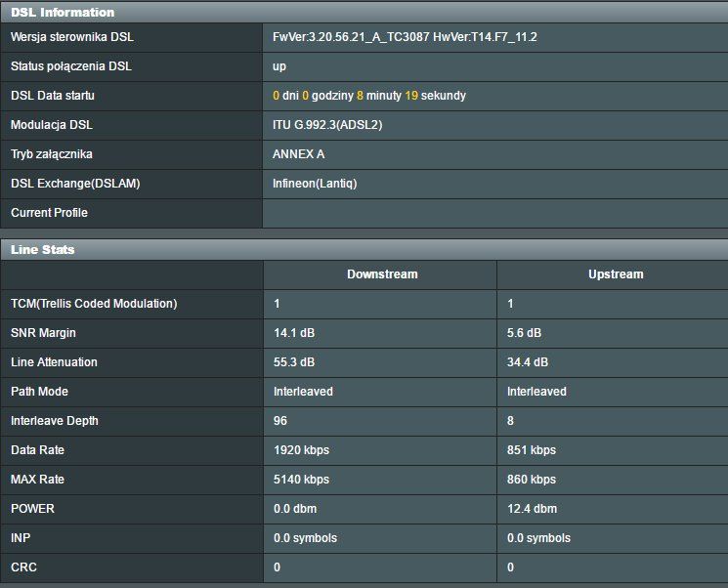
Task: Click the DSL uptime value with 8 minuty
Action: click(x=369, y=96)
